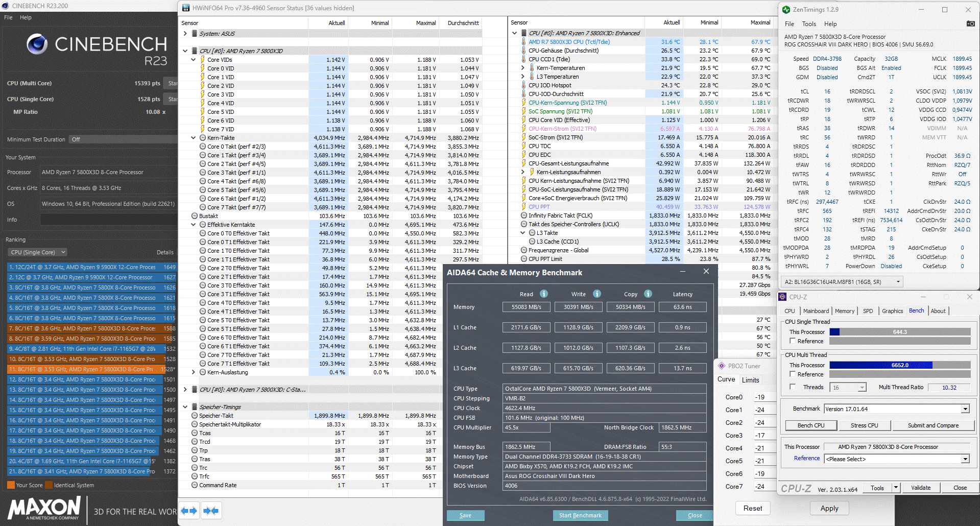Click the inward arrows icon in HWiNFO toolbar

click(211, 511)
